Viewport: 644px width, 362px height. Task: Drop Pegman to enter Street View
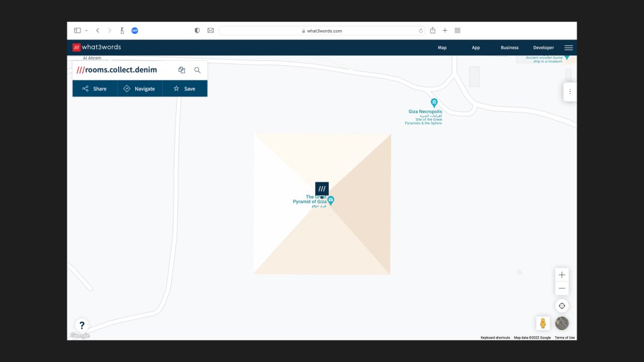(541, 323)
